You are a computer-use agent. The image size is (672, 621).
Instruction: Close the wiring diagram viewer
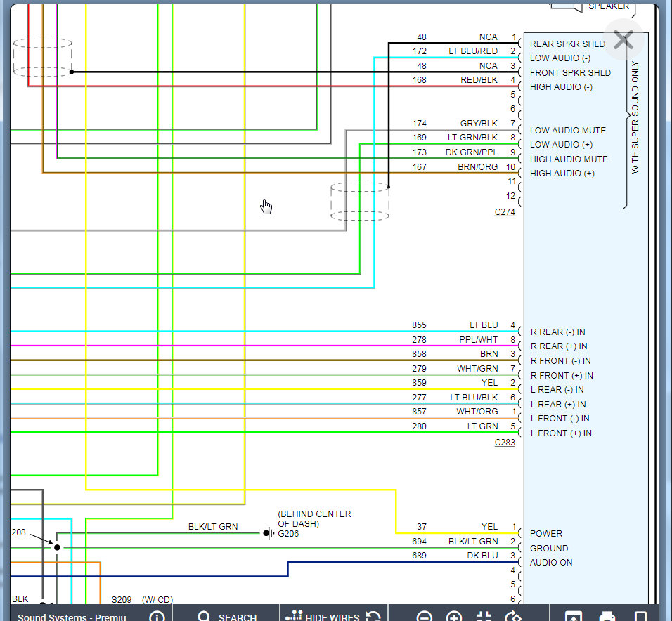623,40
